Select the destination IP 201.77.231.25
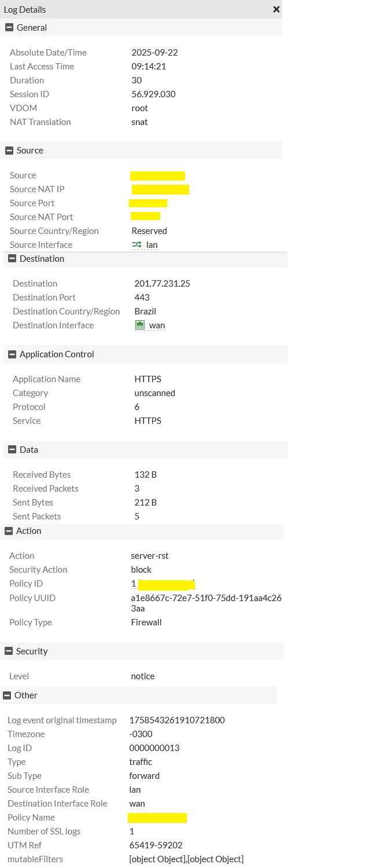 (162, 284)
